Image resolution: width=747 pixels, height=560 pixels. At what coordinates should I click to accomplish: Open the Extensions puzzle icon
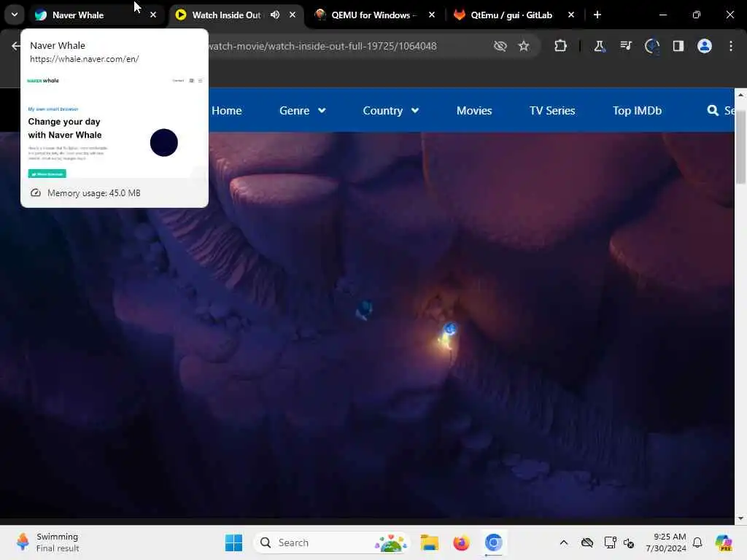click(x=560, y=46)
